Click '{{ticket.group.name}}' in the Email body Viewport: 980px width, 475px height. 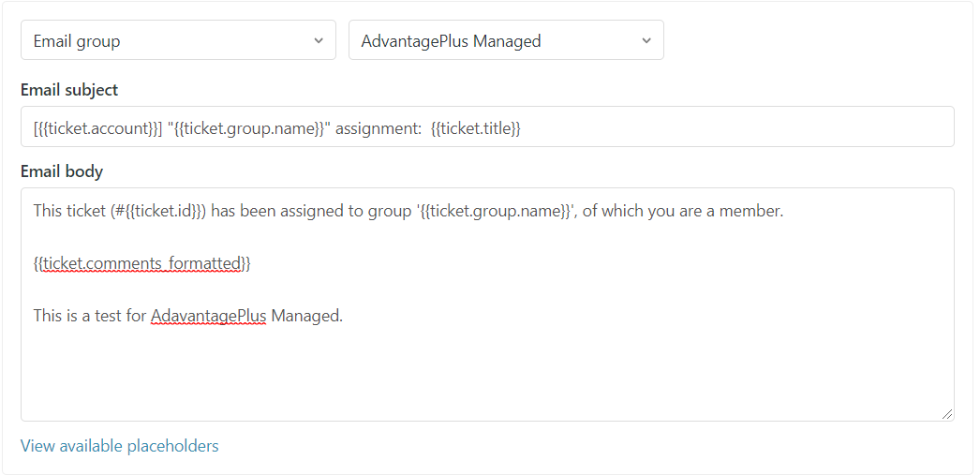click(x=495, y=211)
